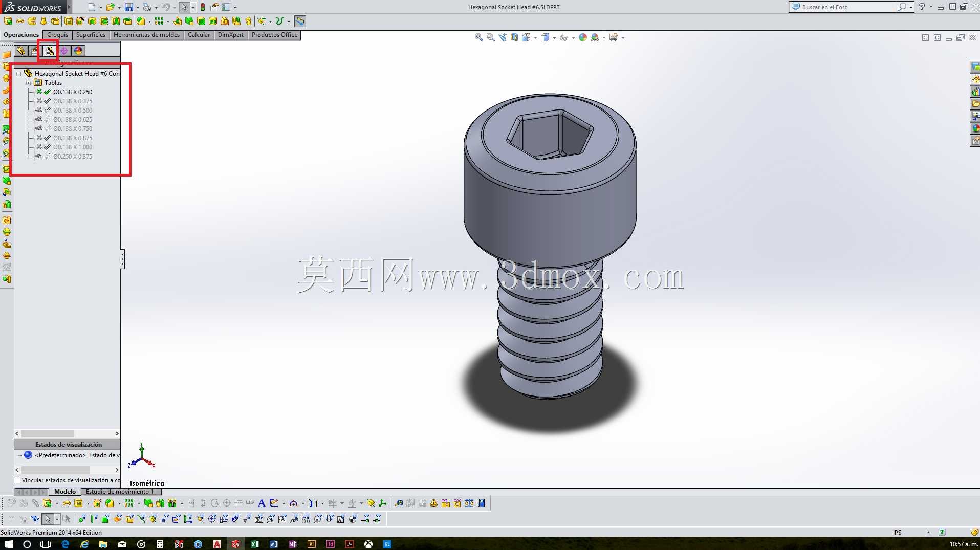980x550 pixels.
Task: Select configuration Ø0.250 X 0.375
Action: click(73, 157)
